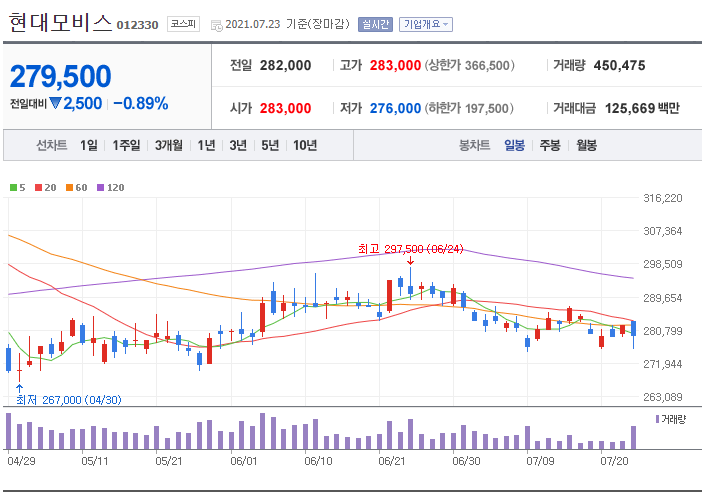Click the 07/20 date axis label

pyautogui.click(x=614, y=461)
